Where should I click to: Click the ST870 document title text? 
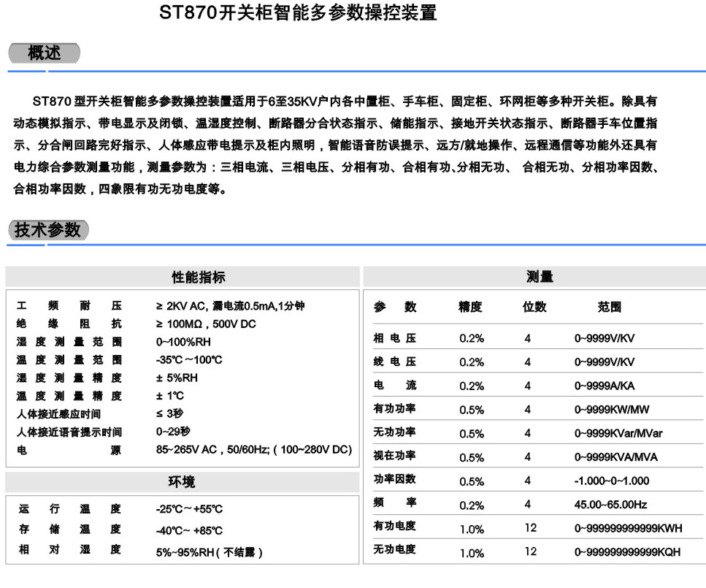pos(298,14)
